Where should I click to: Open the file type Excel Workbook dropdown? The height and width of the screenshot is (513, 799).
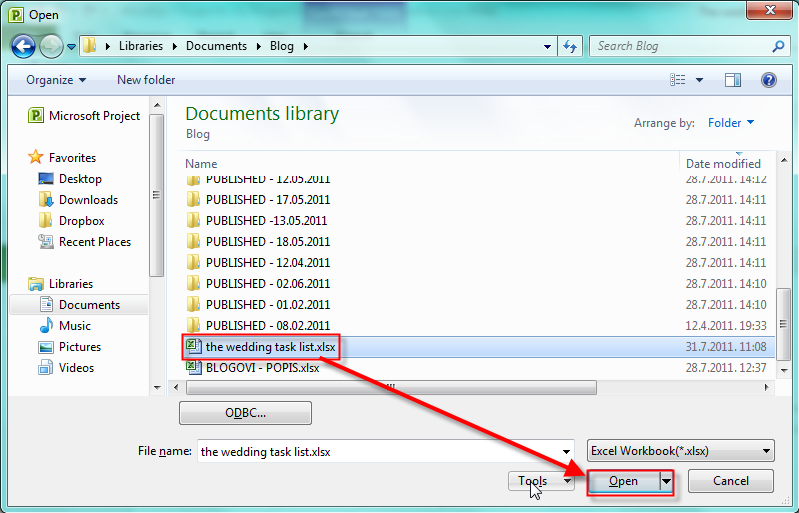(680, 451)
